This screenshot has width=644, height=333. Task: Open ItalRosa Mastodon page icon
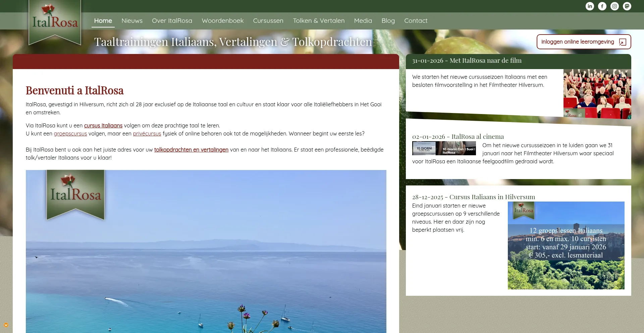(x=627, y=6)
